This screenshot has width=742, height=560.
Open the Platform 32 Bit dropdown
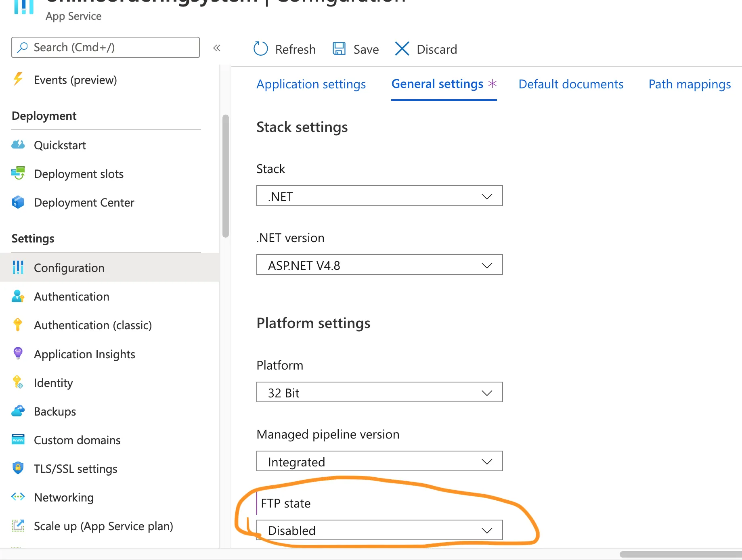tap(379, 392)
